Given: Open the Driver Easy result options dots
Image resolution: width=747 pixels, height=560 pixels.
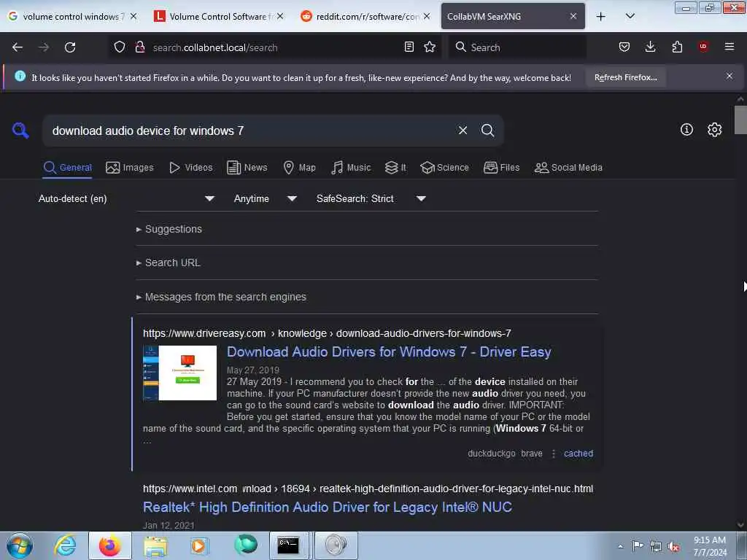Looking at the screenshot, I should pyautogui.click(x=553, y=454).
